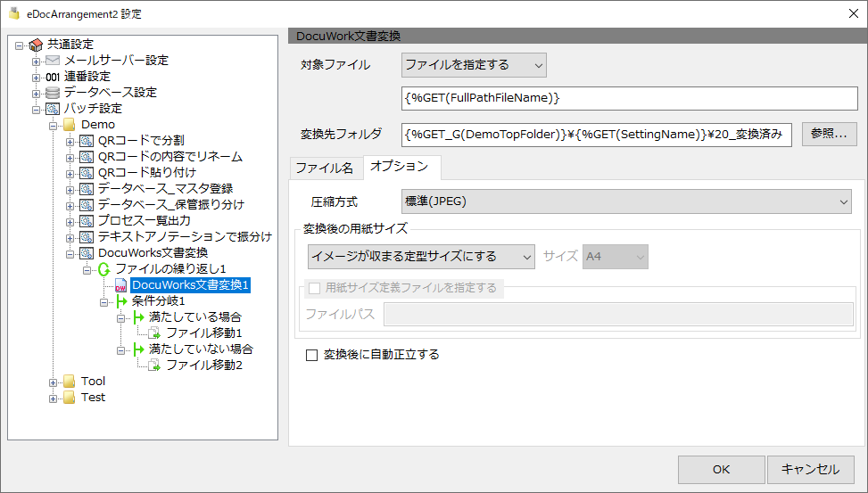Open the 対象ファイル dropdown
The height and width of the screenshot is (493, 868).
(x=474, y=65)
